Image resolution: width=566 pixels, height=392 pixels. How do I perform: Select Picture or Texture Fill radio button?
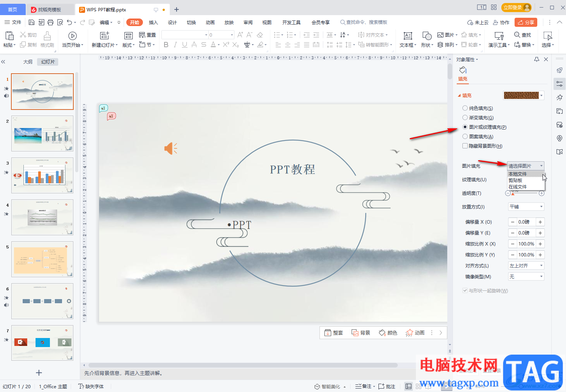465,127
